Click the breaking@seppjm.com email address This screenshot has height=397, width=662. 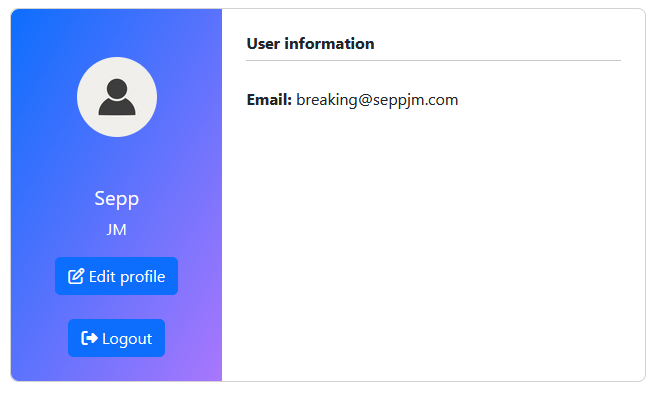pos(377,100)
